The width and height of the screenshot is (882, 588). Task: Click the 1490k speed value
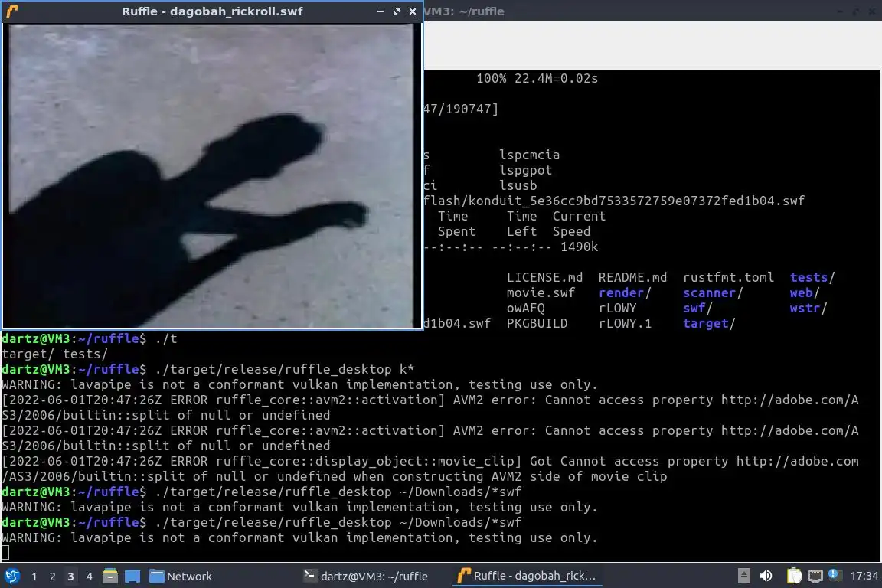tap(579, 247)
